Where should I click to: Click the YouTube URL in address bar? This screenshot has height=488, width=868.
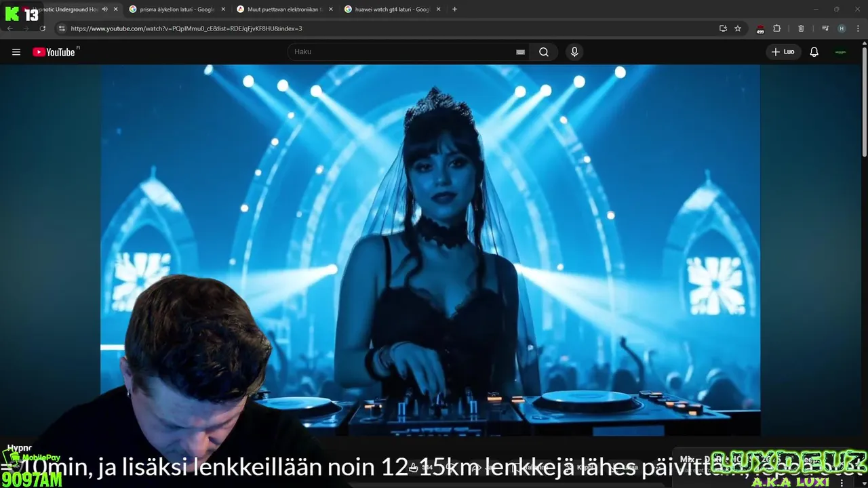(186, 28)
